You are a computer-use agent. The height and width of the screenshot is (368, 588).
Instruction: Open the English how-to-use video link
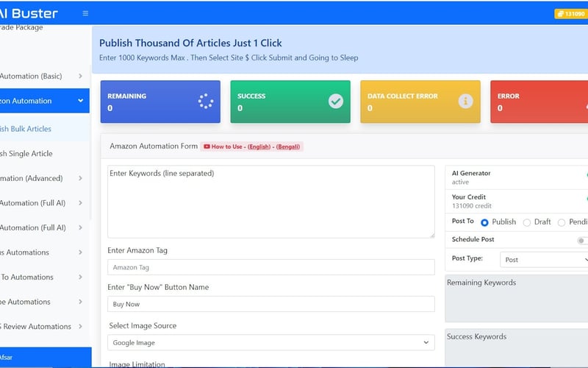point(259,146)
